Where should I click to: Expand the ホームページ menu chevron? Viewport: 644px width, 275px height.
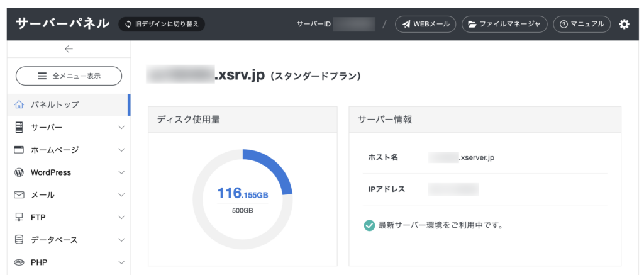121,150
